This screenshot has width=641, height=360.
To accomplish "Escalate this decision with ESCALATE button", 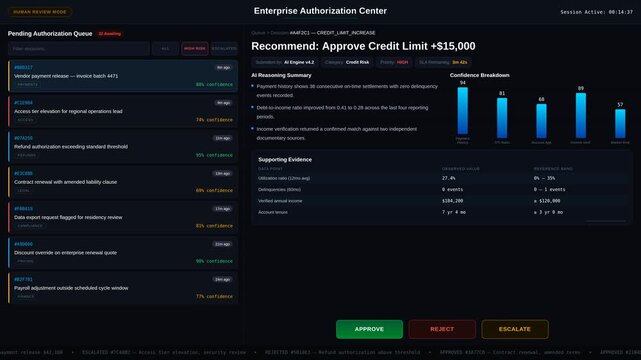I will pos(515,329).
